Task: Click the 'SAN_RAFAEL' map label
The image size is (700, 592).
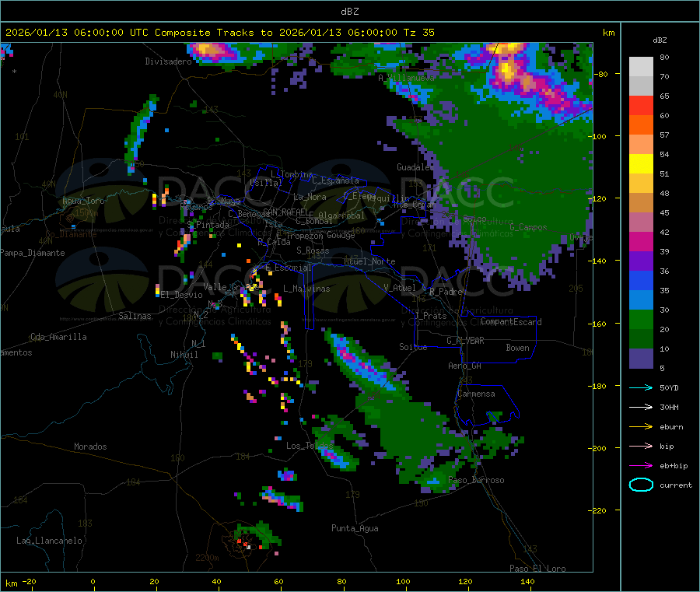Action: point(285,212)
